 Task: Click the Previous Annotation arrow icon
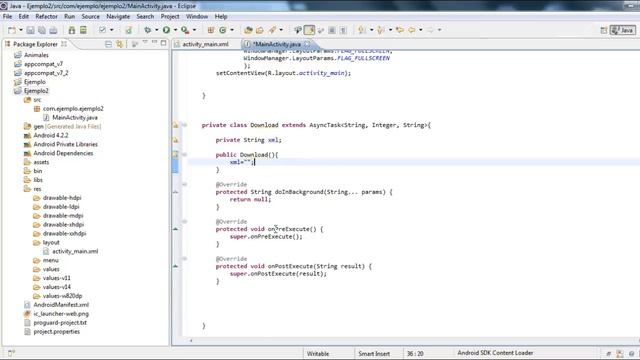point(380,30)
